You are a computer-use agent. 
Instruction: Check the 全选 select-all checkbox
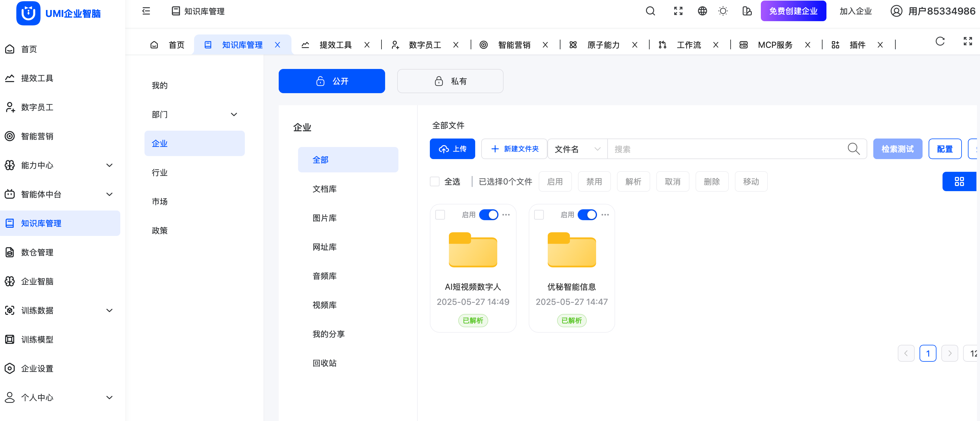[x=434, y=181]
